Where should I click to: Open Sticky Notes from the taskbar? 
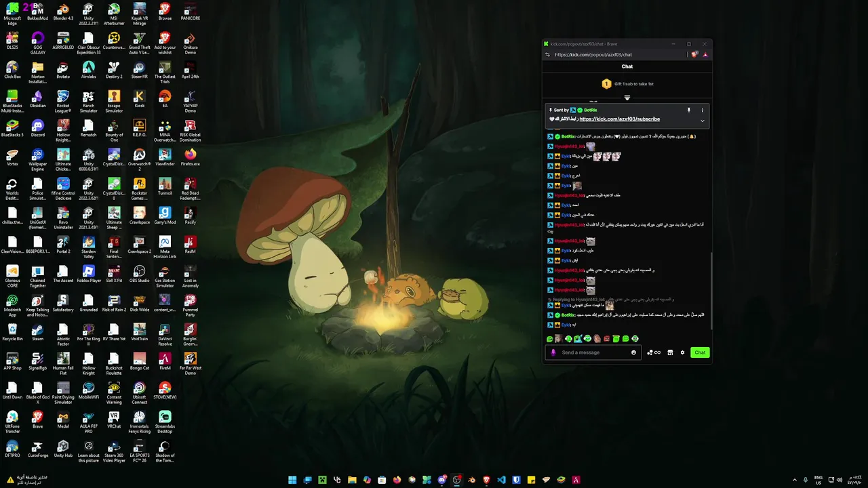[x=531, y=480]
